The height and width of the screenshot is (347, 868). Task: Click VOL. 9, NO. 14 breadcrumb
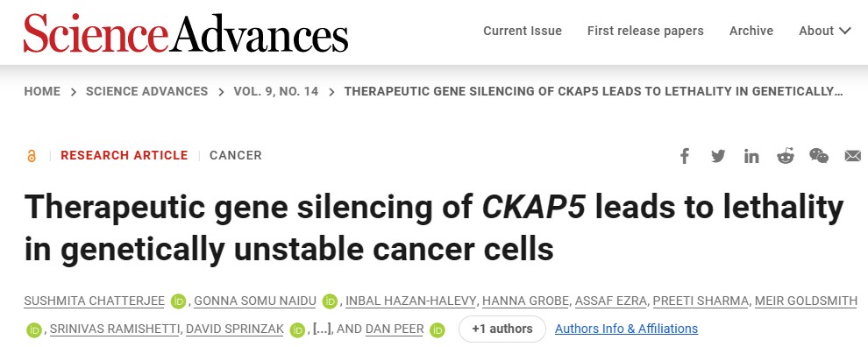275,91
